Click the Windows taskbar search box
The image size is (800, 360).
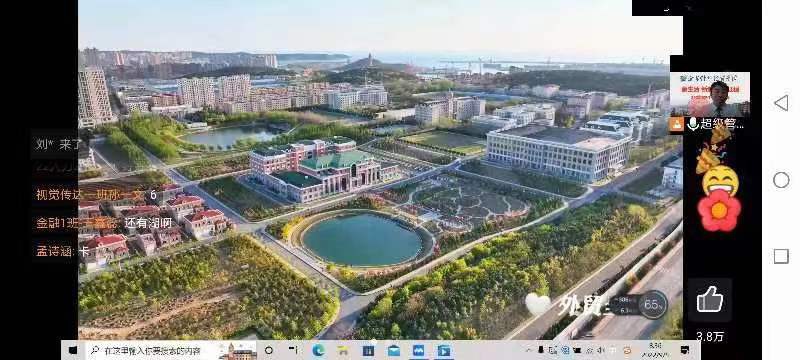pyautogui.click(x=153, y=350)
